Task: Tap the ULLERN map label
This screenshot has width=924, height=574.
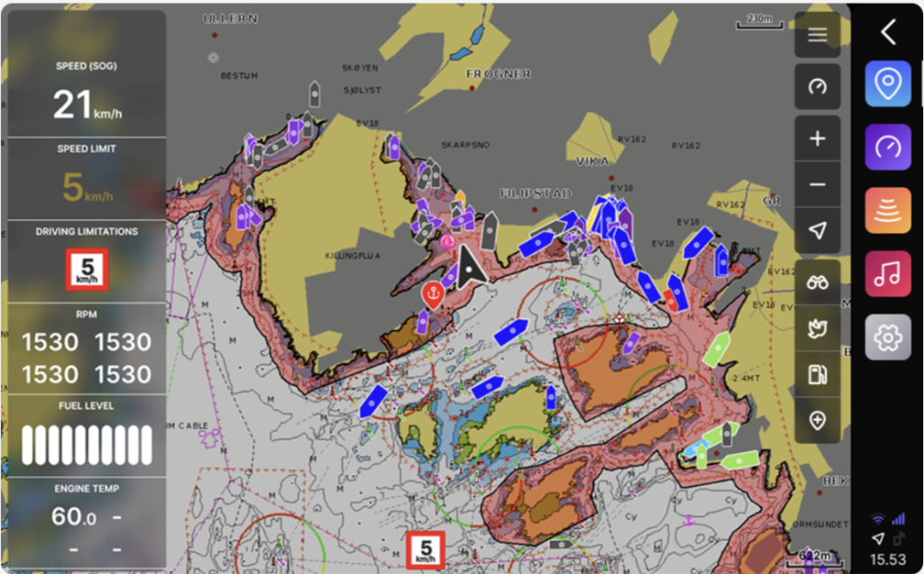Action: (230, 19)
